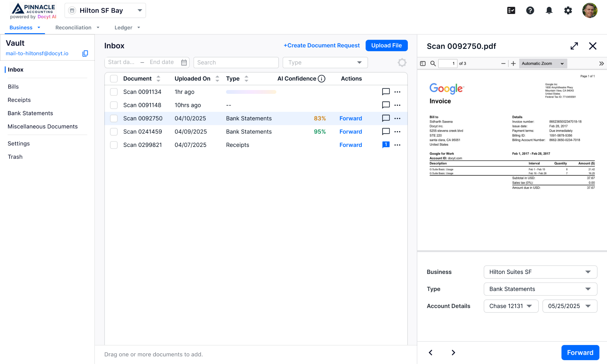
Task: Click +Create Document Request link
Action: [x=322, y=45]
